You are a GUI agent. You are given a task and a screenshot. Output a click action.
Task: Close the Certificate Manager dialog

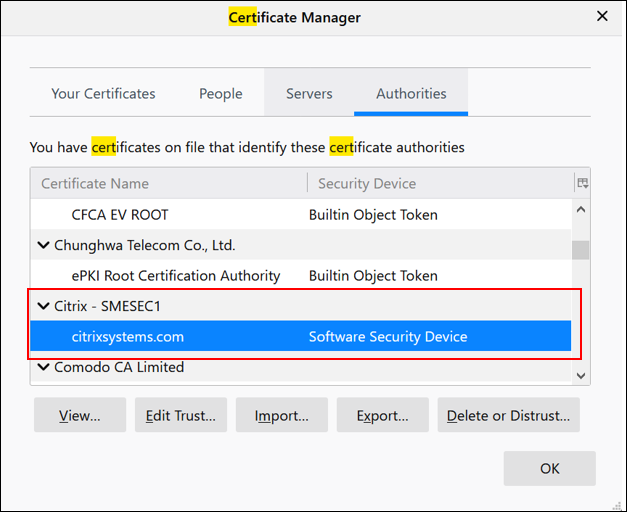pyautogui.click(x=602, y=17)
